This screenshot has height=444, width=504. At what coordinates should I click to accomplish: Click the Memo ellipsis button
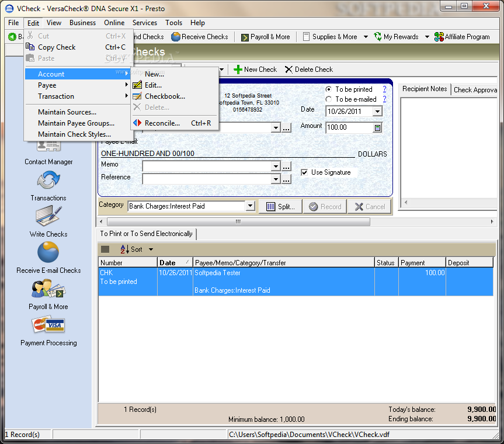[286, 166]
